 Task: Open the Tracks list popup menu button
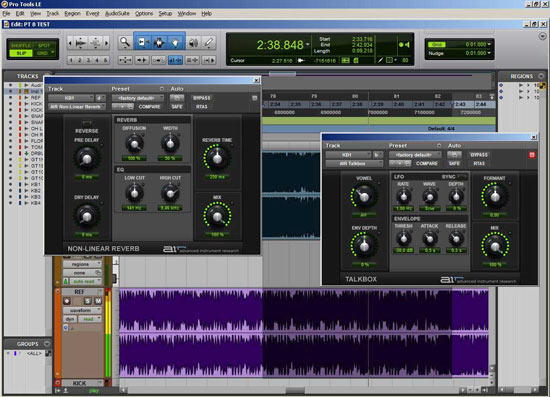[x=47, y=76]
